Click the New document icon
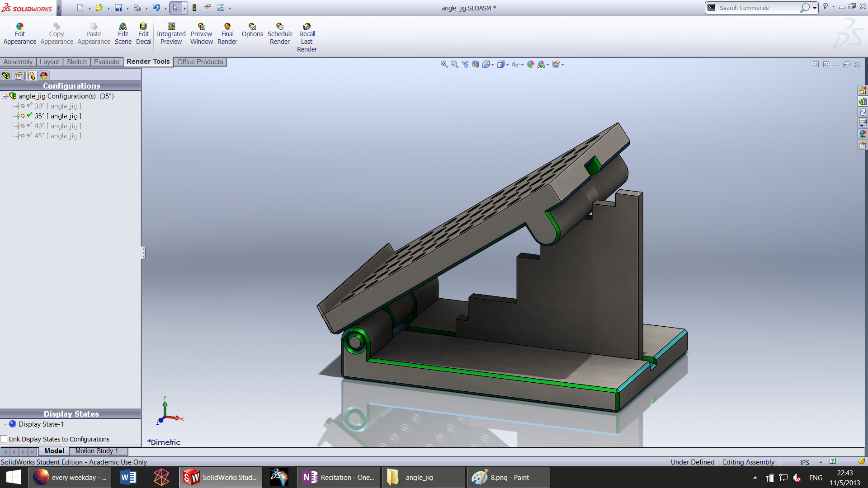The width and height of the screenshot is (868, 488). click(80, 8)
